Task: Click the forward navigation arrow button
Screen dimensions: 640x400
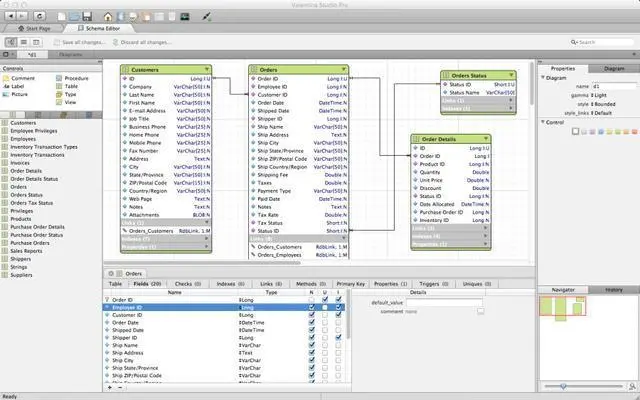Action: pos(22,16)
